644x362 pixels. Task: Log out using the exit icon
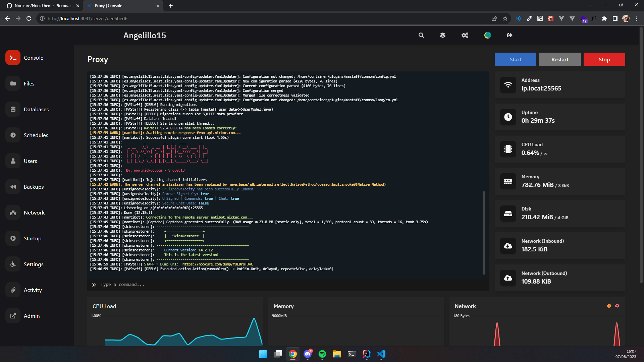(509, 35)
